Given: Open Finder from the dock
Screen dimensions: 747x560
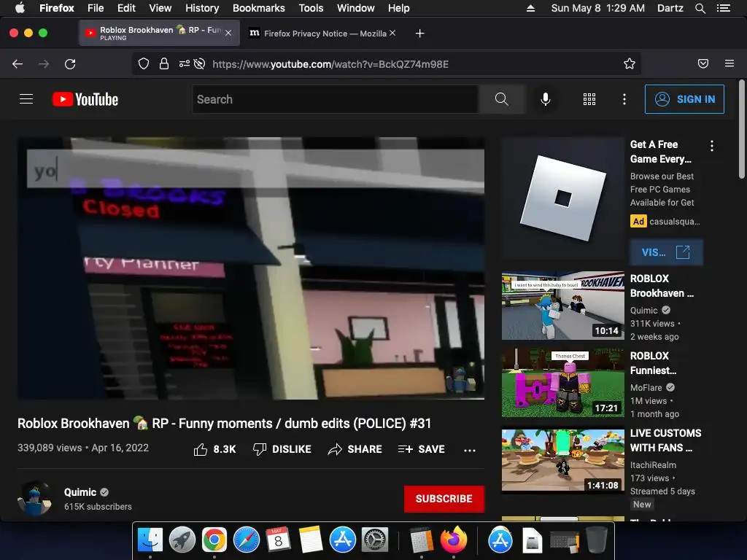Looking at the screenshot, I should 150,540.
